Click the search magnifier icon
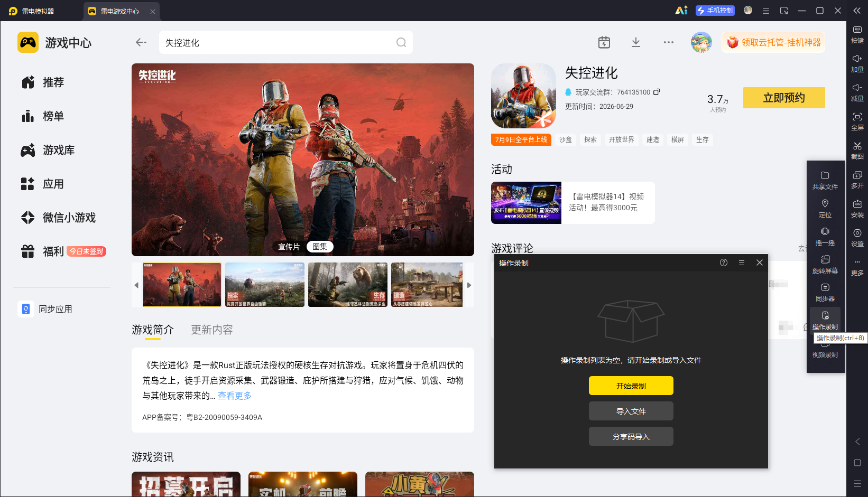This screenshot has width=868, height=497. pos(401,42)
